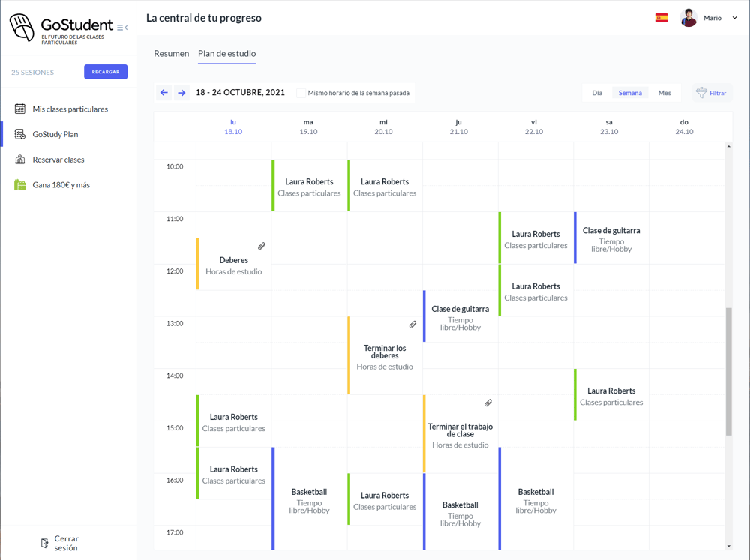Open the Gana 180€ y más link
Image resolution: width=750 pixels, height=560 pixels.
[61, 184]
